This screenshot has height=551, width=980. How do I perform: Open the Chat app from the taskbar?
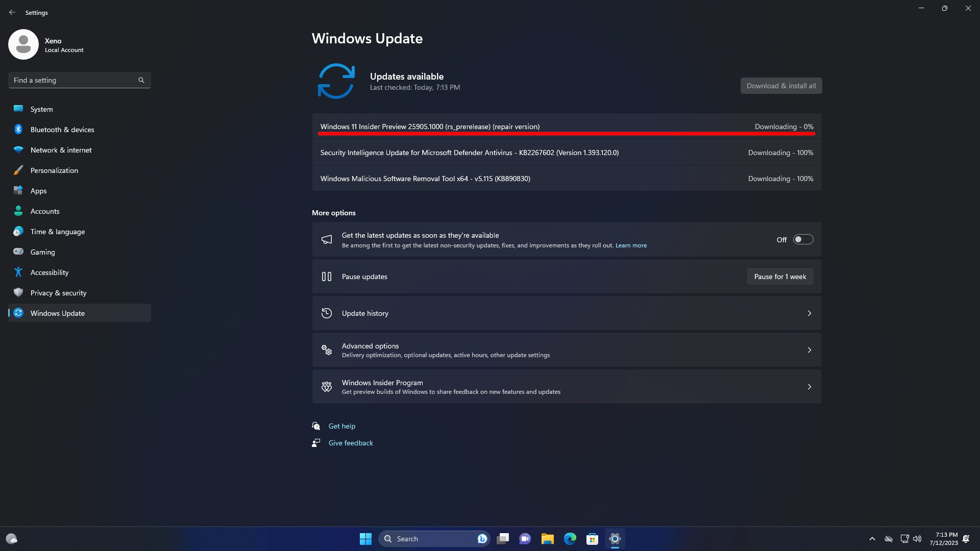[525, 539]
